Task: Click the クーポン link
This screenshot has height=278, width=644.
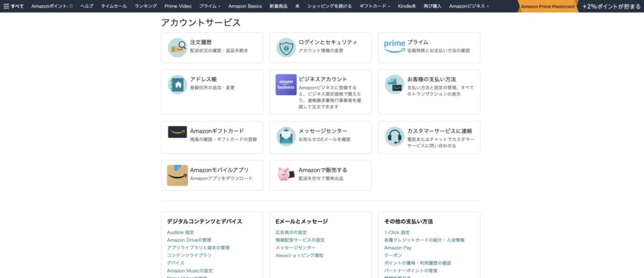Action: pyautogui.click(x=393, y=255)
